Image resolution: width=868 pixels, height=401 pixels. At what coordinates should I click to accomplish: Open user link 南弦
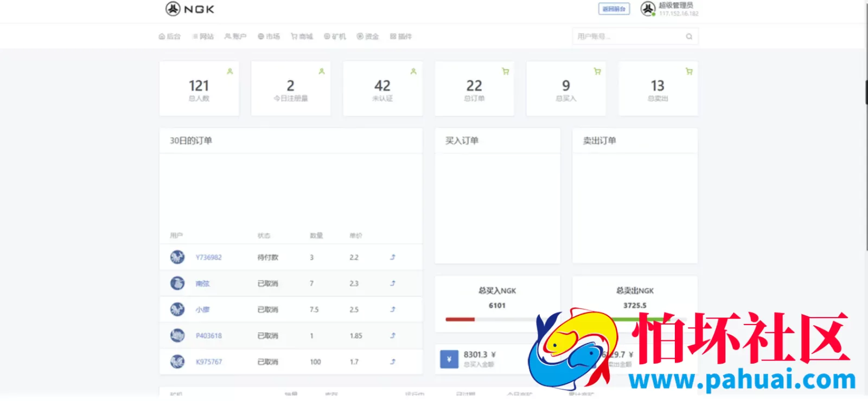tap(202, 283)
